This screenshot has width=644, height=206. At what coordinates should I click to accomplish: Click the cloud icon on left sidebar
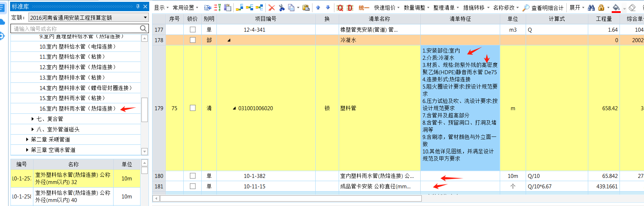pos(2,22)
